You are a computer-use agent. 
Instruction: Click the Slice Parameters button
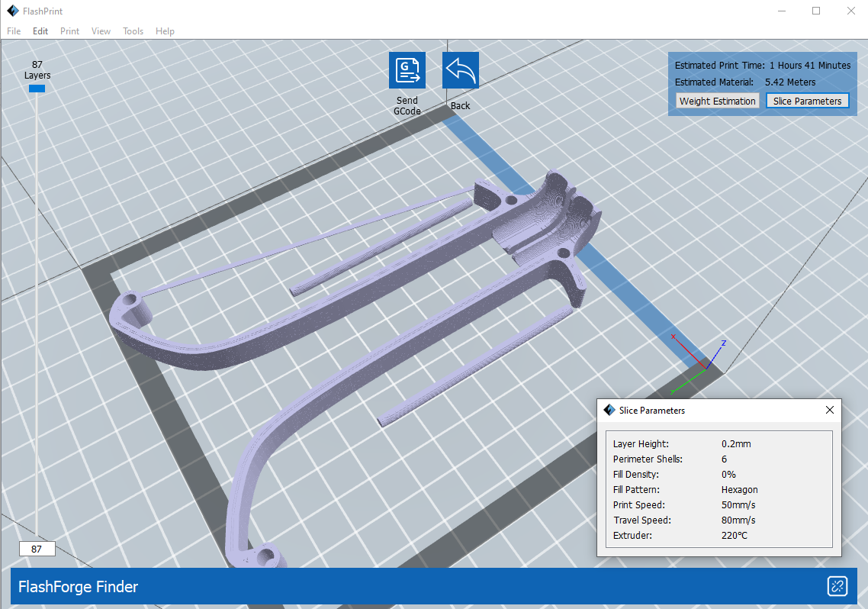(807, 101)
